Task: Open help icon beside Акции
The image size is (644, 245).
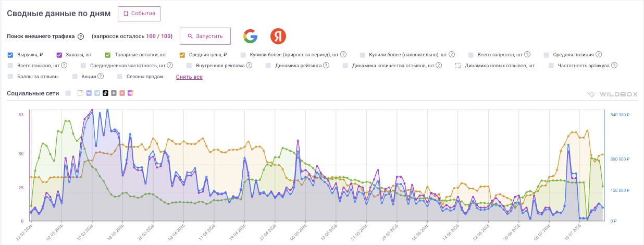Action: (101, 77)
